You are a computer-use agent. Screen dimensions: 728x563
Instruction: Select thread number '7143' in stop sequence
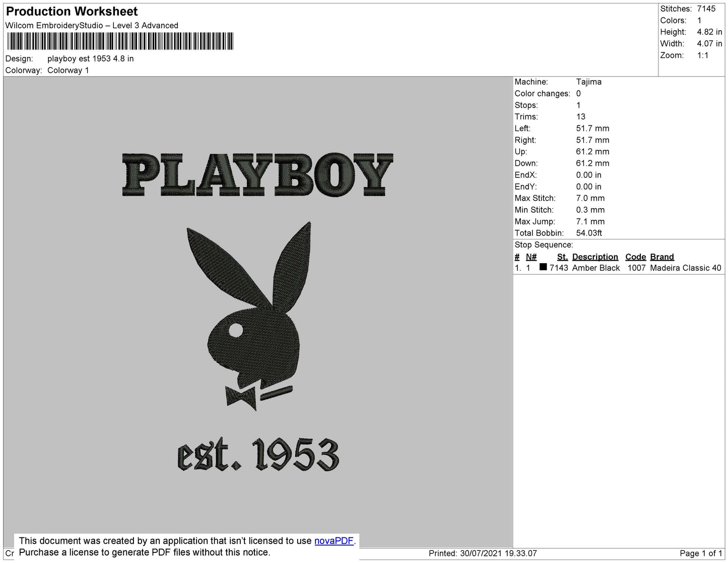tap(559, 268)
